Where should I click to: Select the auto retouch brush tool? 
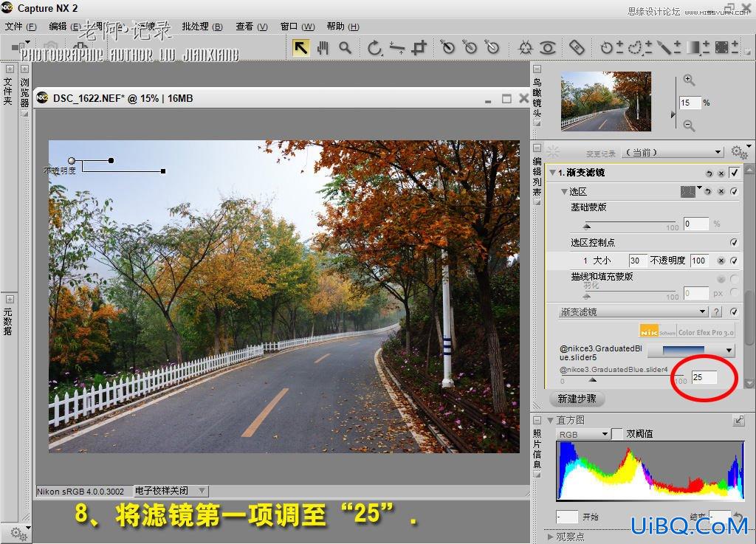(x=577, y=47)
